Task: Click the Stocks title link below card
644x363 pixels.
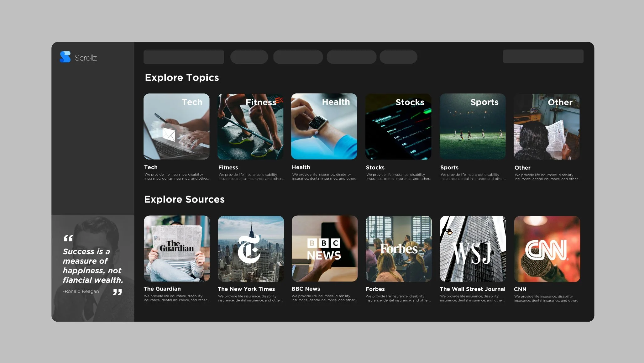Action: click(375, 167)
